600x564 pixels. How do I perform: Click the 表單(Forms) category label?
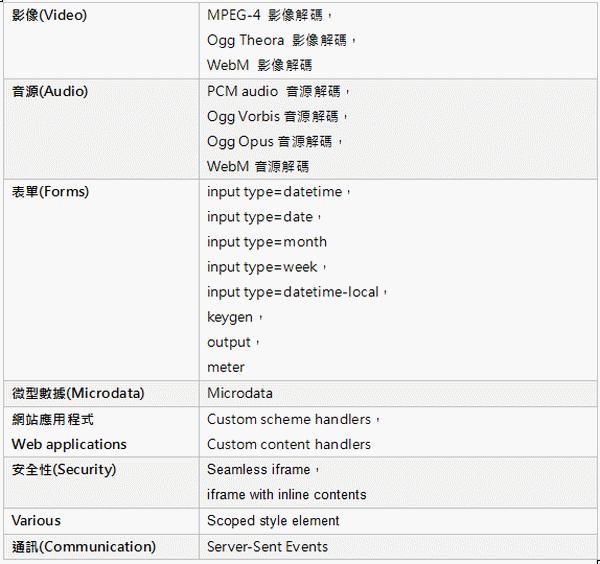pyautogui.click(x=50, y=191)
